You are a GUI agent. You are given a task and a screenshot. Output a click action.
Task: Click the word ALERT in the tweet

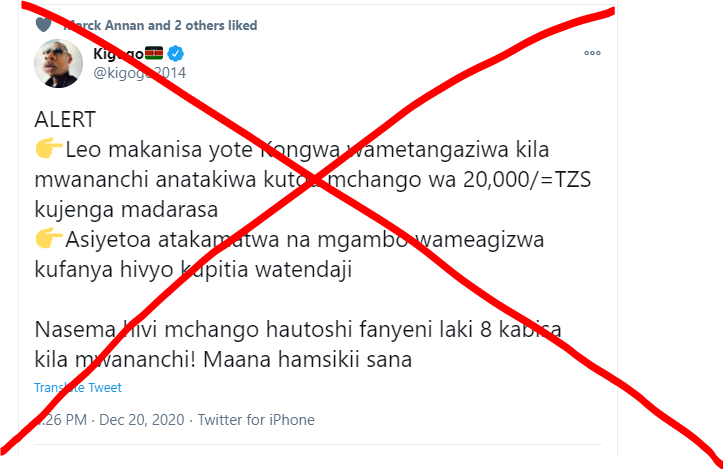click(x=65, y=119)
